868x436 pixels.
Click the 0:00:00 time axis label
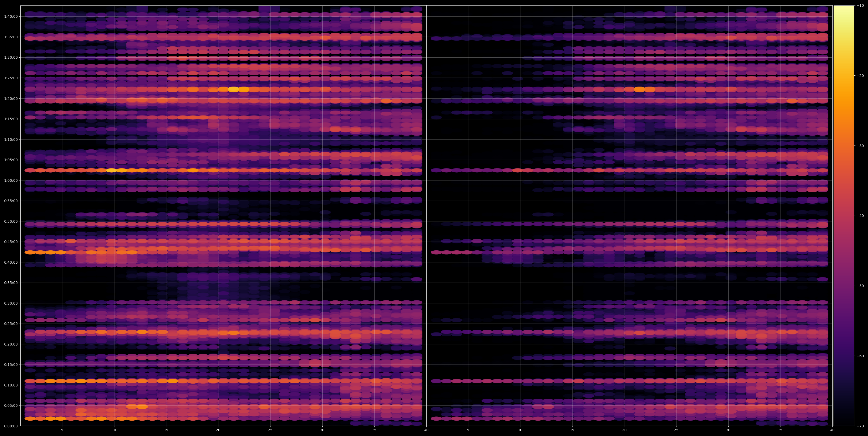point(11,426)
